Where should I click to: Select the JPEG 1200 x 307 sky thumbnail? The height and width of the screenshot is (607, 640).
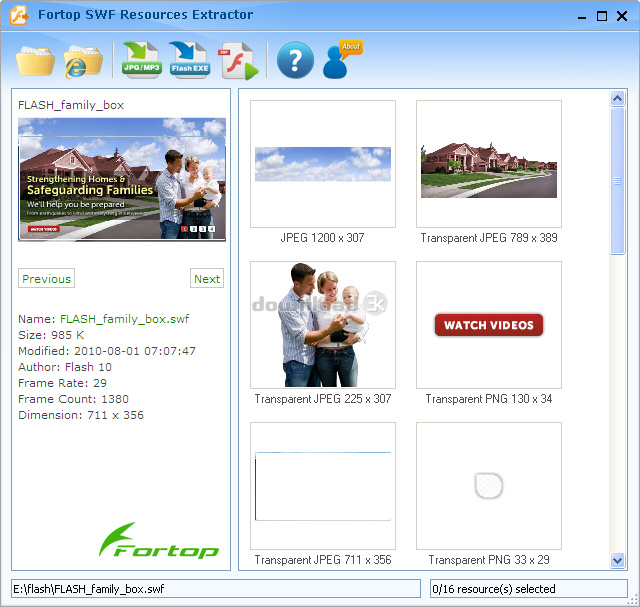pyautogui.click(x=322, y=164)
